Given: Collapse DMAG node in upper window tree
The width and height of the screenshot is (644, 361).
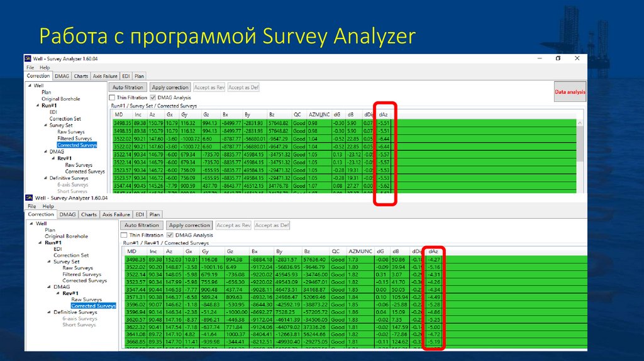Looking at the screenshot, I should coord(45,152).
